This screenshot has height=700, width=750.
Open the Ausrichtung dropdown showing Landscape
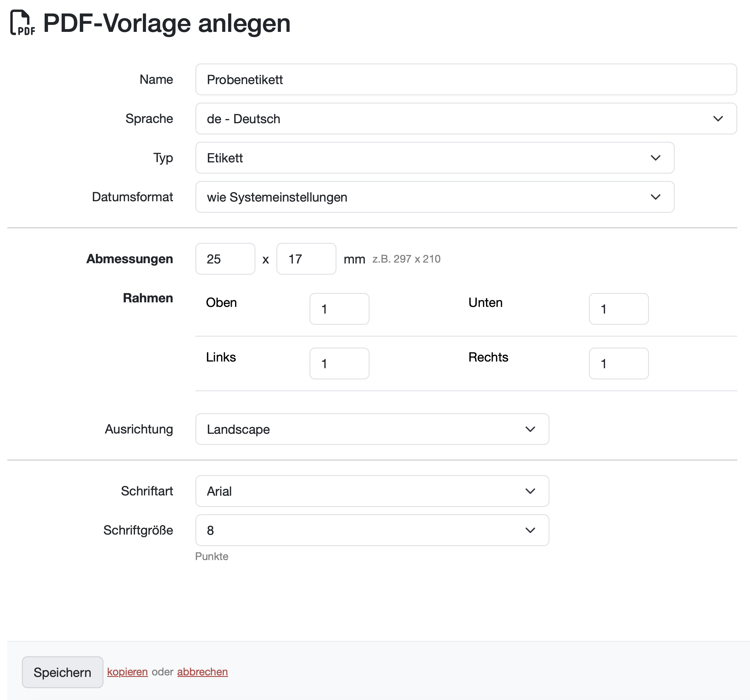pos(372,430)
